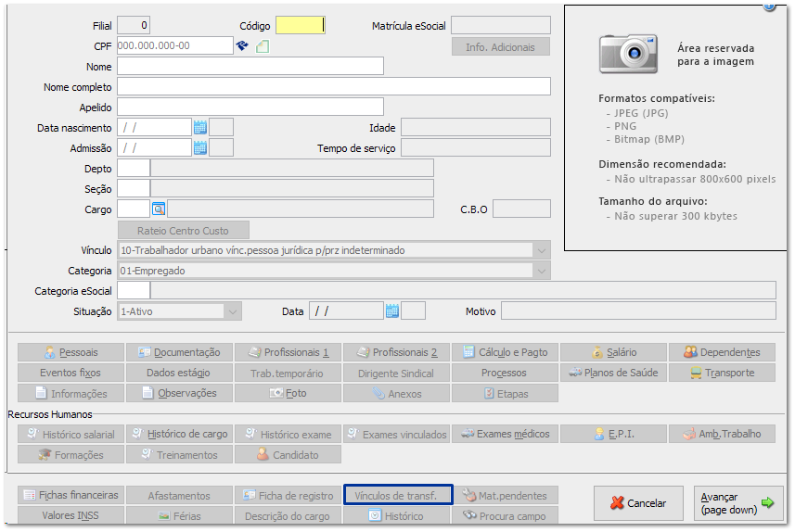Open the Pessoais tab button
Image resolution: width=795 pixels, height=532 pixels.
coord(71,352)
